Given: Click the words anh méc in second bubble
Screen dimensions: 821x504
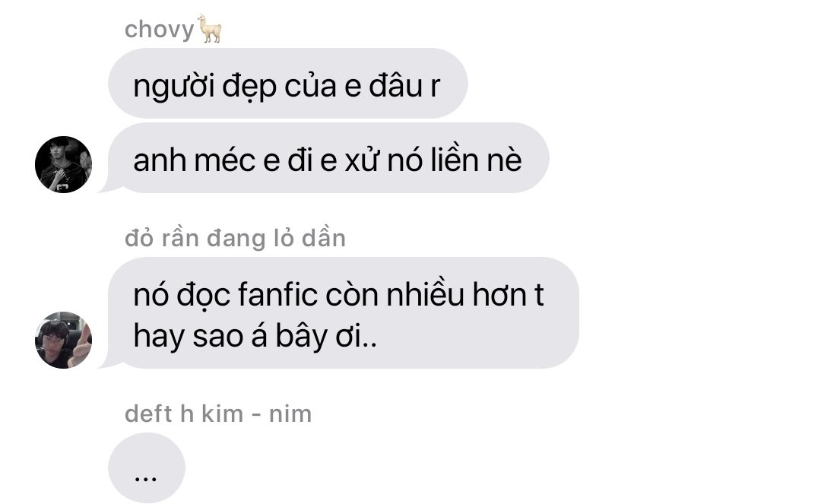Looking at the screenshot, I should [193, 160].
